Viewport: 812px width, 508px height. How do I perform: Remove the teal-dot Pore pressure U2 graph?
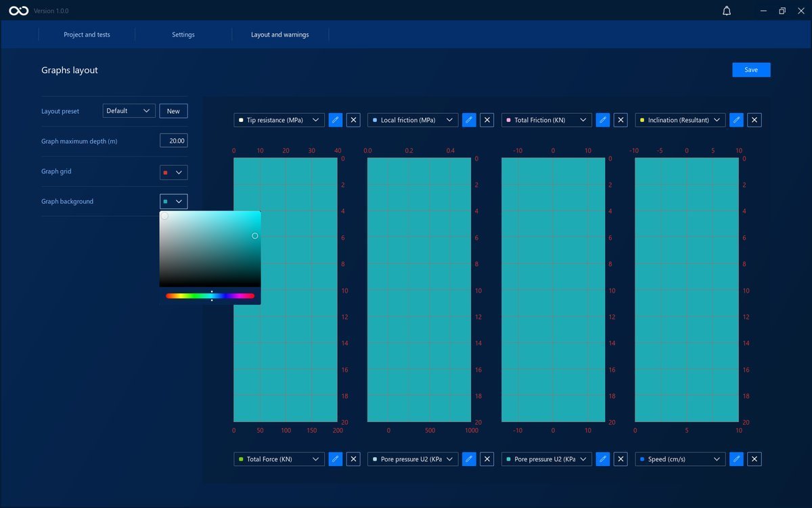coord(621,459)
